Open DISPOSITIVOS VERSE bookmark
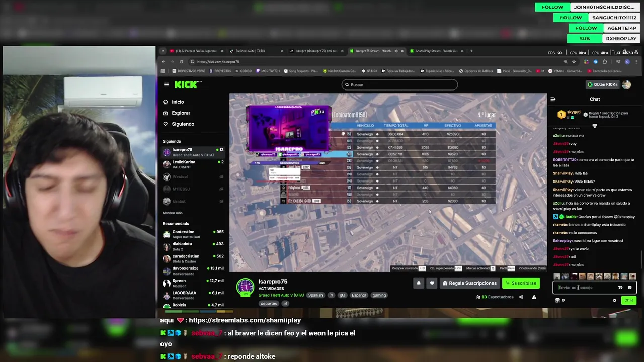This screenshot has height=362, width=644. (188, 71)
